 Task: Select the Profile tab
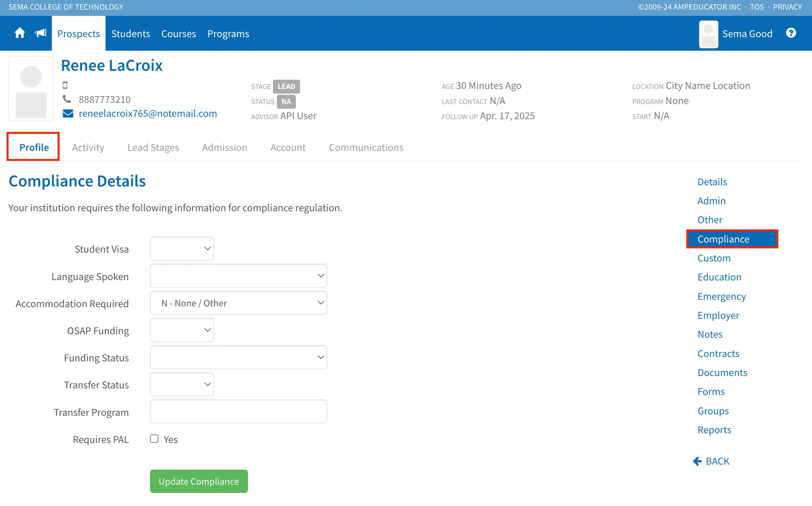click(x=34, y=147)
